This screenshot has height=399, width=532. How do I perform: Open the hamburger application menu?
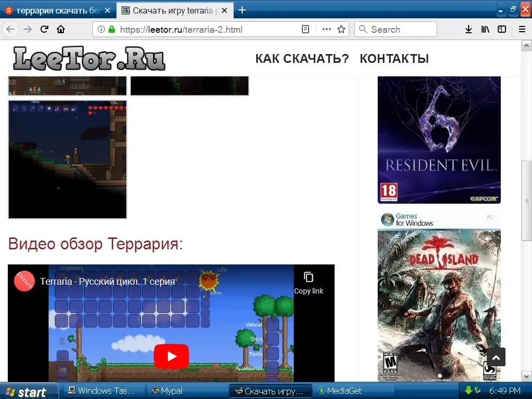(x=522, y=29)
